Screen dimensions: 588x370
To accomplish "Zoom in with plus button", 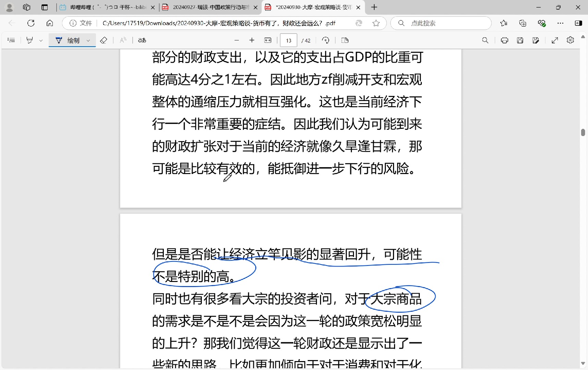I will (x=252, y=40).
